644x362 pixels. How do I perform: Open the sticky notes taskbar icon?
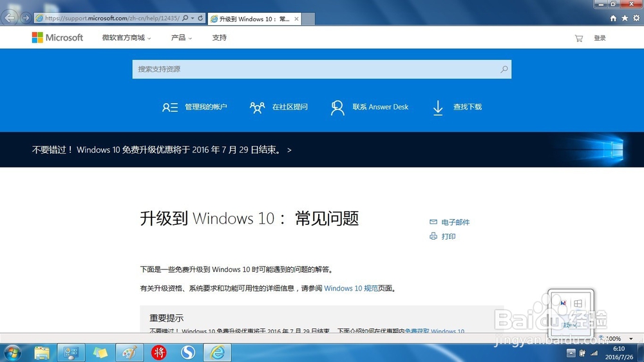click(x=100, y=352)
